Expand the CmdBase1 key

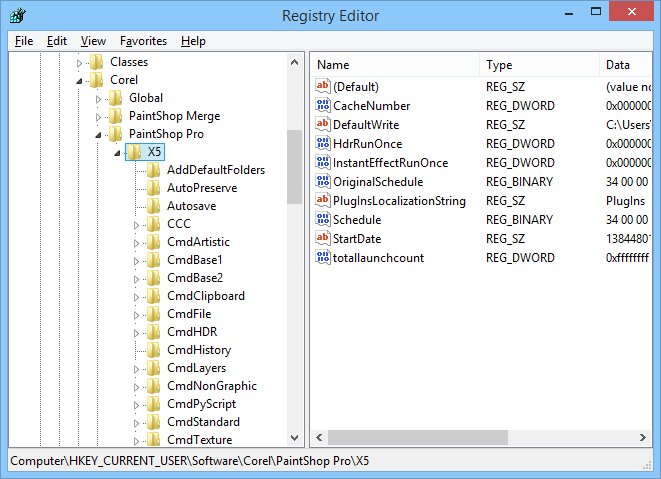point(136,261)
